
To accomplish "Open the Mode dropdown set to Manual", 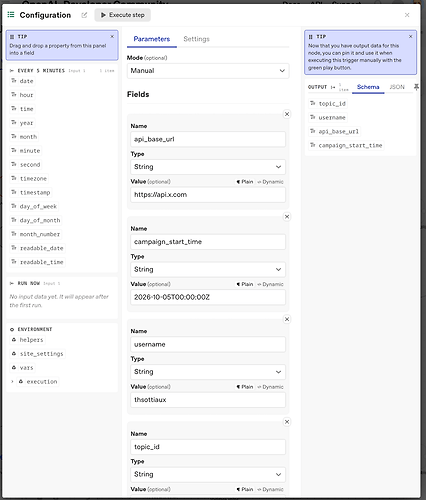I will click(x=208, y=71).
